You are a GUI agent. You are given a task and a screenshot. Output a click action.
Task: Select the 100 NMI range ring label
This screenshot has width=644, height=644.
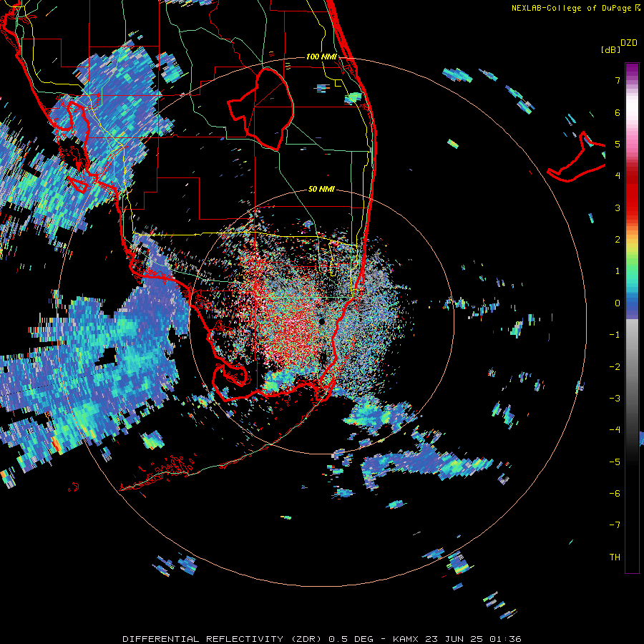tap(321, 57)
